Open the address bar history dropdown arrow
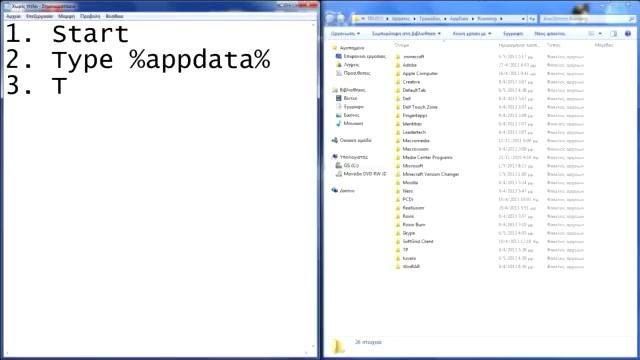 point(523,19)
